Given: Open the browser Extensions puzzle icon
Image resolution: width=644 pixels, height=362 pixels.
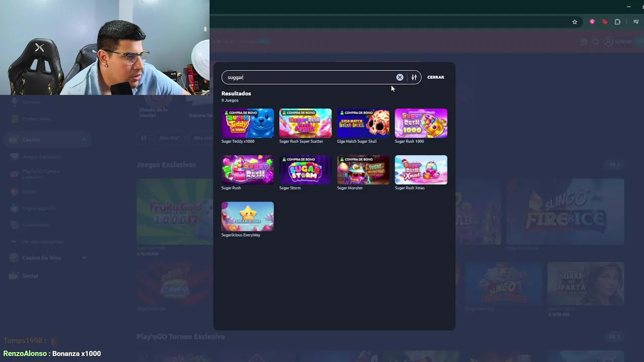Looking at the screenshot, I should [617, 22].
